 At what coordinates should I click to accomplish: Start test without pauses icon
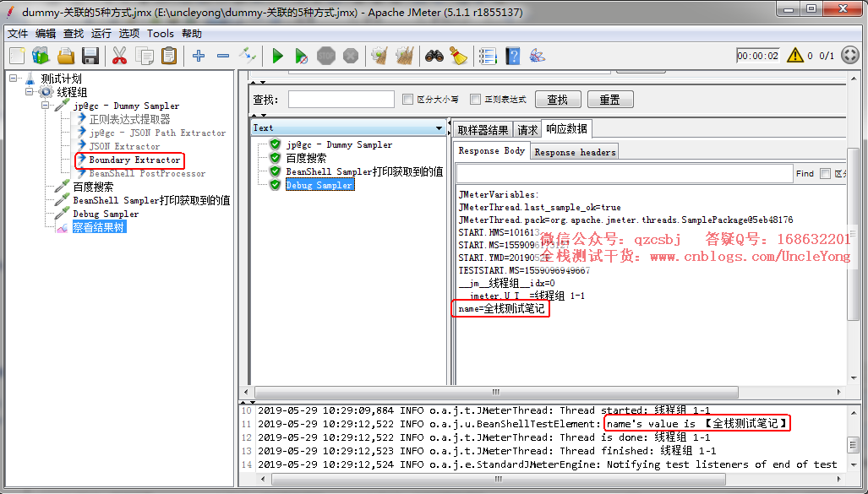click(302, 56)
